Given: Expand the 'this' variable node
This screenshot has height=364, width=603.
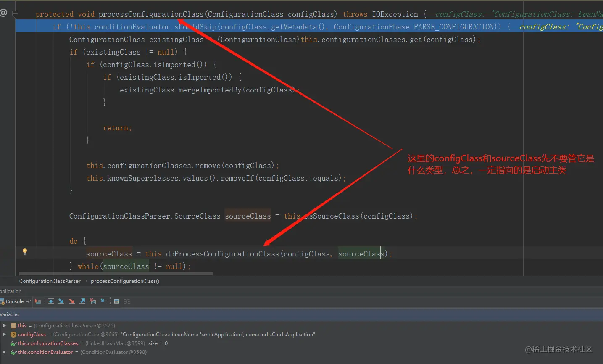Looking at the screenshot, I should (x=4, y=326).
